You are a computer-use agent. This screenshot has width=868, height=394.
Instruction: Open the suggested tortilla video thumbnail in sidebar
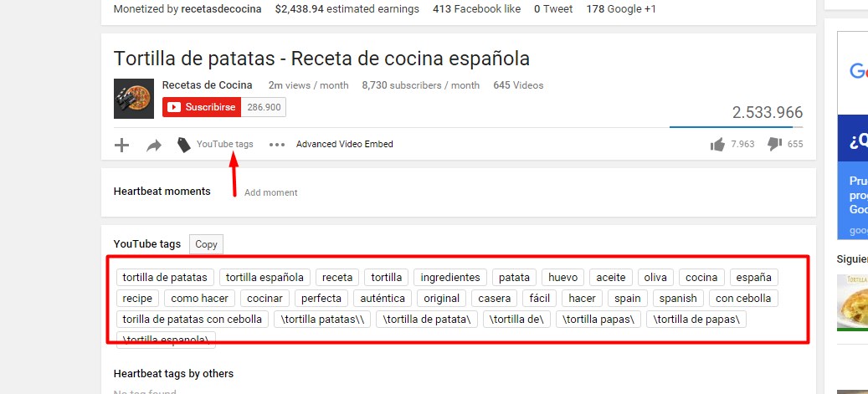[852, 303]
